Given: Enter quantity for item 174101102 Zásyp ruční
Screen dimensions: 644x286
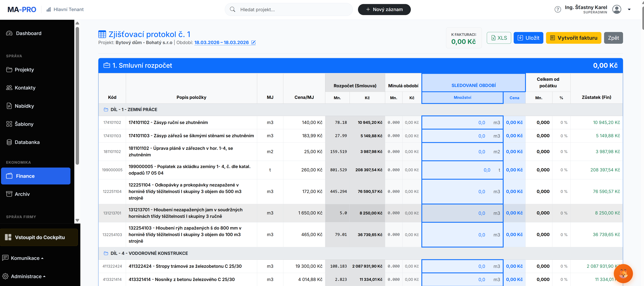Looking at the screenshot, I should pyautogui.click(x=462, y=122).
